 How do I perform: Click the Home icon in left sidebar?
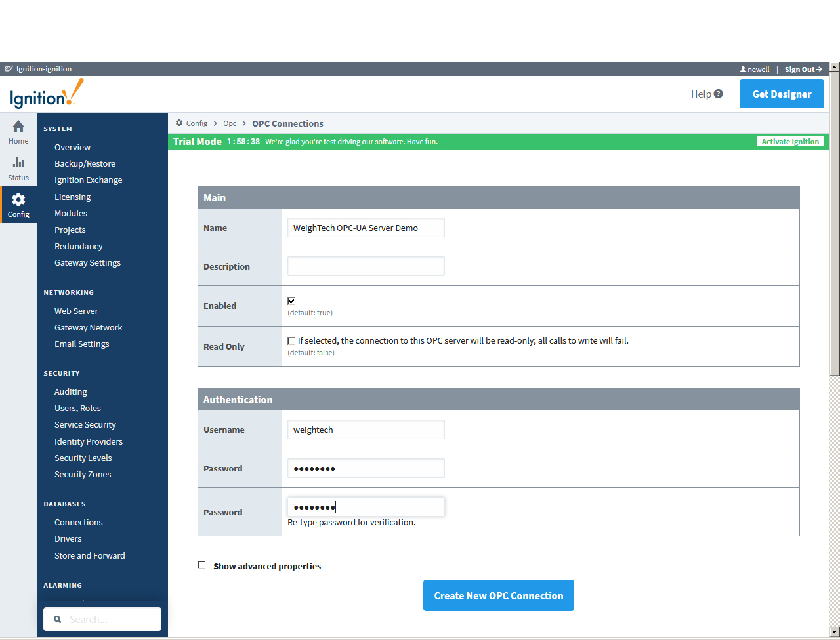tap(18, 129)
